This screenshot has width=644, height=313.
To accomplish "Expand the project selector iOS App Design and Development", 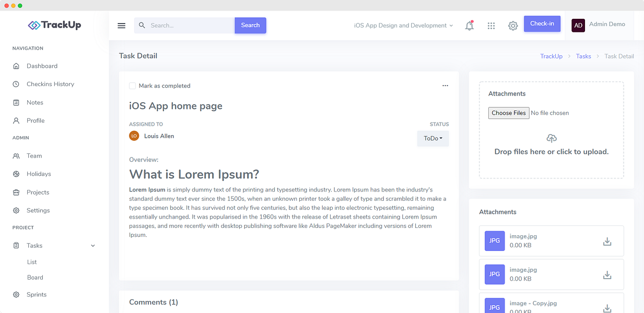I will (403, 26).
